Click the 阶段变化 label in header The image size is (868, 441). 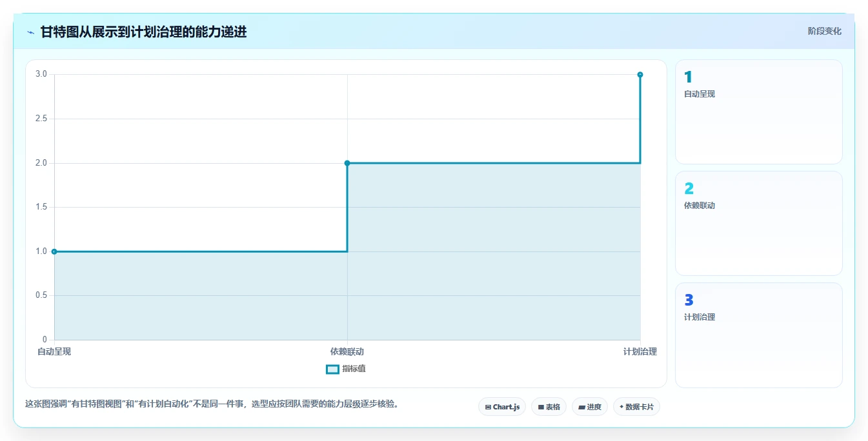point(824,31)
